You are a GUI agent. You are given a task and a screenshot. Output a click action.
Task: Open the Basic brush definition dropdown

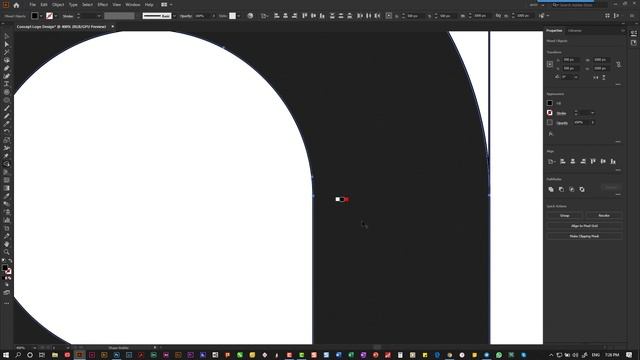174,16
